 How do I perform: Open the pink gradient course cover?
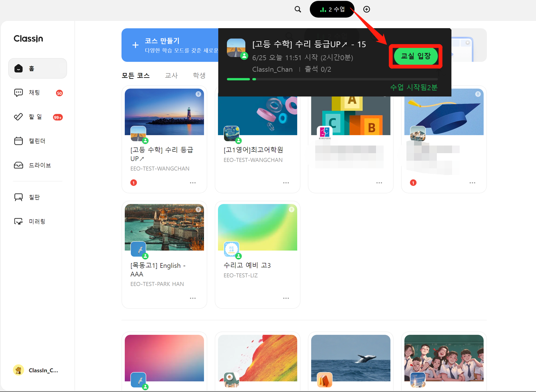pyautogui.click(x=164, y=358)
